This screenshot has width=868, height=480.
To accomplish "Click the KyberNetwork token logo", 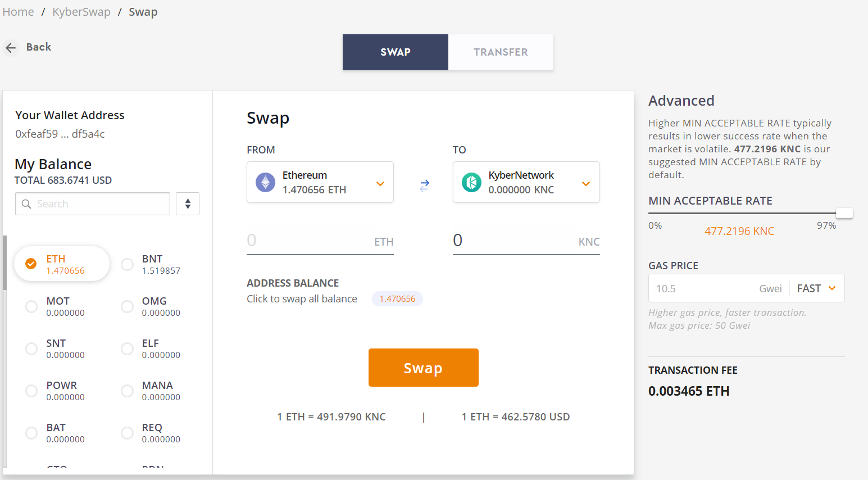I will 471,183.
